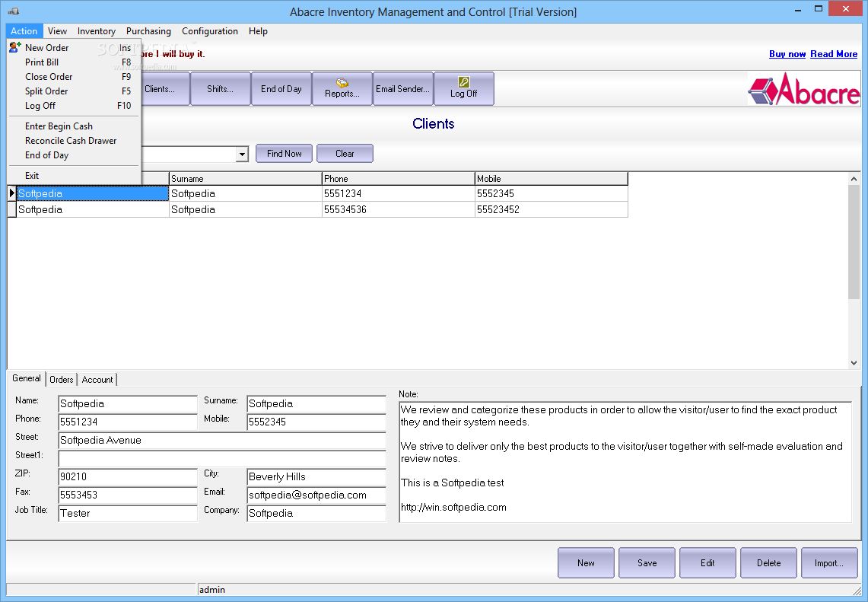Choose Log Off in Action menu
The height and width of the screenshot is (602, 868).
coord(74,105)
